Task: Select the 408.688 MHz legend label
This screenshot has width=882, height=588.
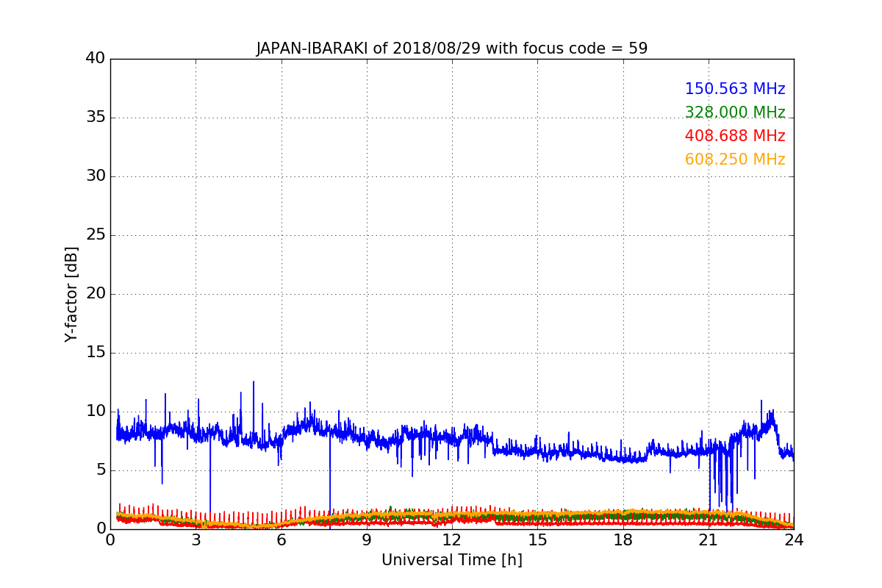Action: coord(735,136)
